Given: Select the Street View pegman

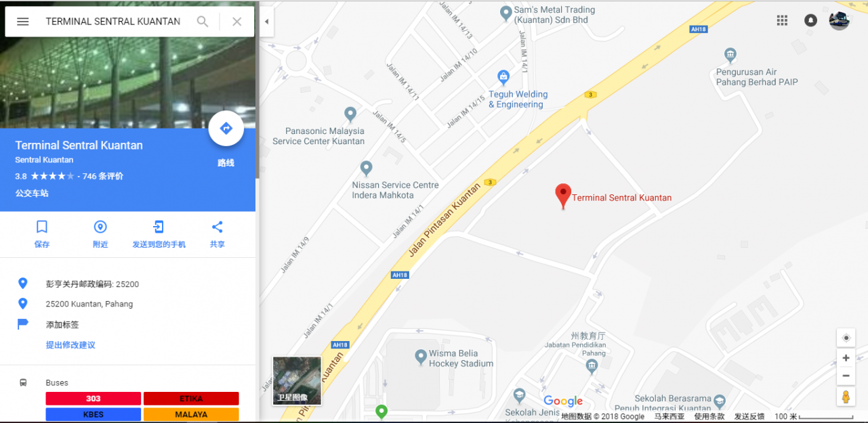Looking at the screenshot, I should 846,397.
